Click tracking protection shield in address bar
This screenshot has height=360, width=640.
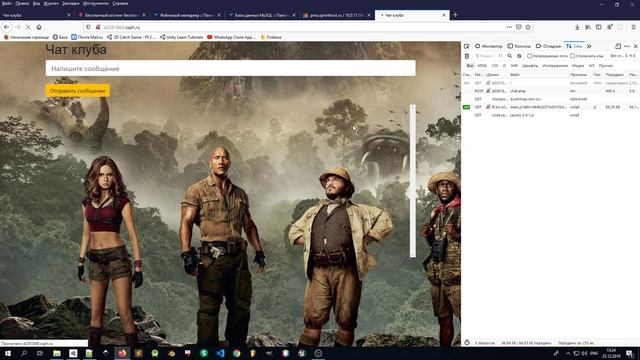(x=88, y=27)
